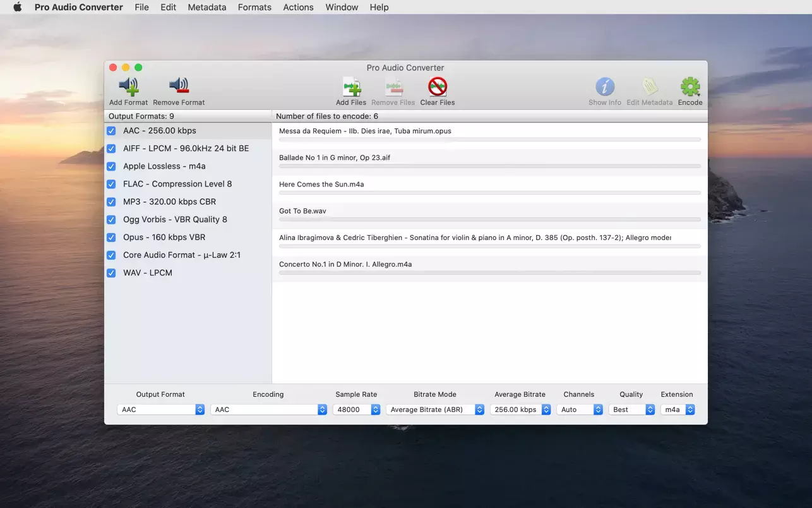
Task: Open the Output Format dropdown
Action: 160,409
